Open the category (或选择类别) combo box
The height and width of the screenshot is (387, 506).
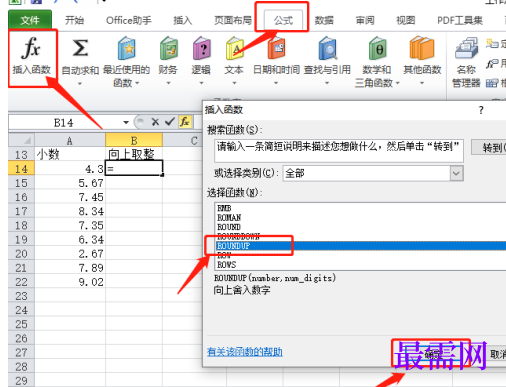[373, 173]
